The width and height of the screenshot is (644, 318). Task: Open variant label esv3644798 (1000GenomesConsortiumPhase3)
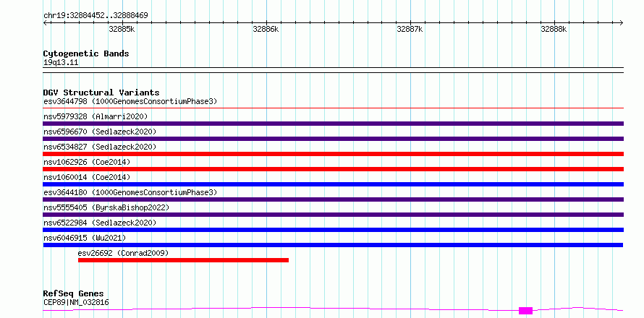click(x=130, y=101)
